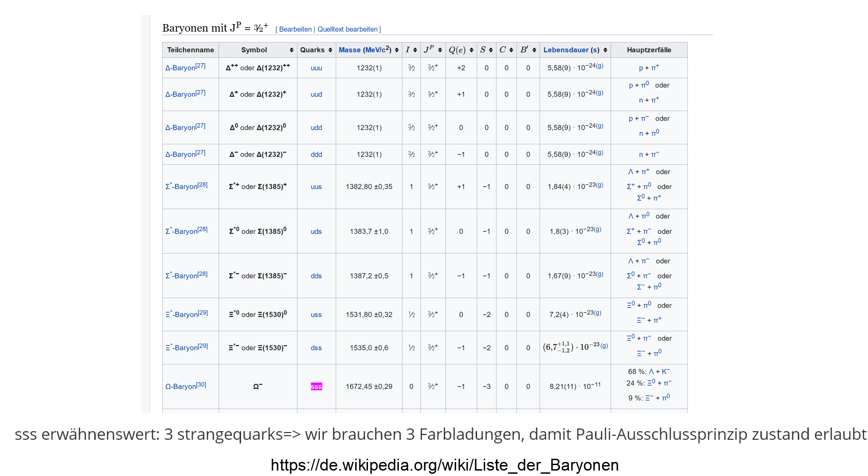The image size is (868, 476).
Task: Open Δ-Baryon link in the ddd row
Action: tap(180, 154)
